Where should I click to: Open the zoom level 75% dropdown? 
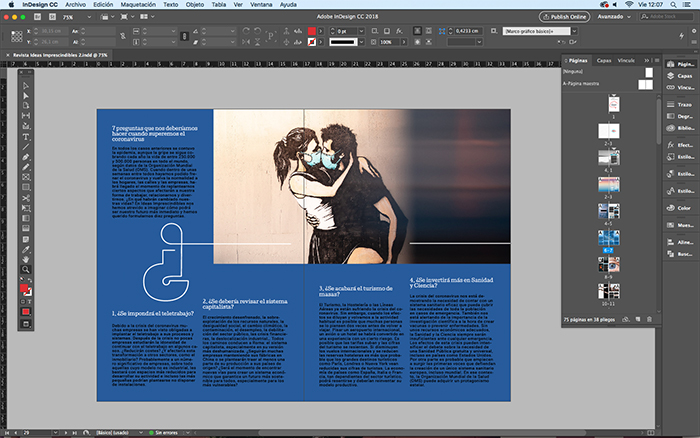(89, 17)
